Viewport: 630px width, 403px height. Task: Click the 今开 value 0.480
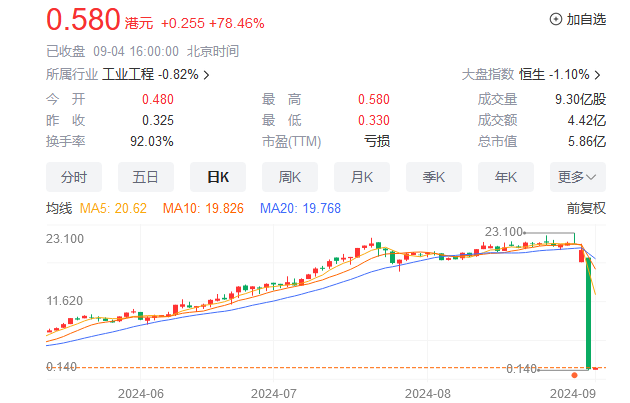pyautogui.click(x=158, y=99)
